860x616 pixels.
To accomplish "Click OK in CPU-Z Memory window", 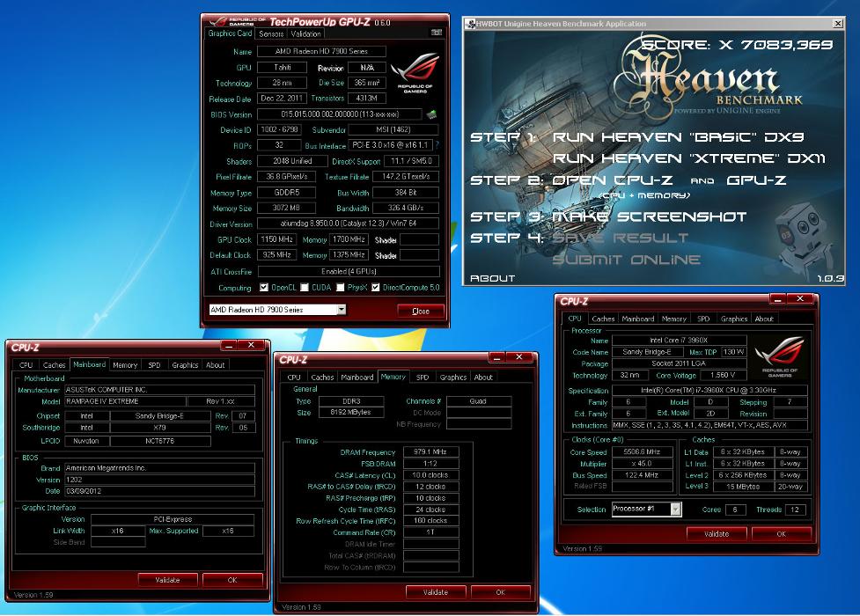I will click(x=500, y=592).
